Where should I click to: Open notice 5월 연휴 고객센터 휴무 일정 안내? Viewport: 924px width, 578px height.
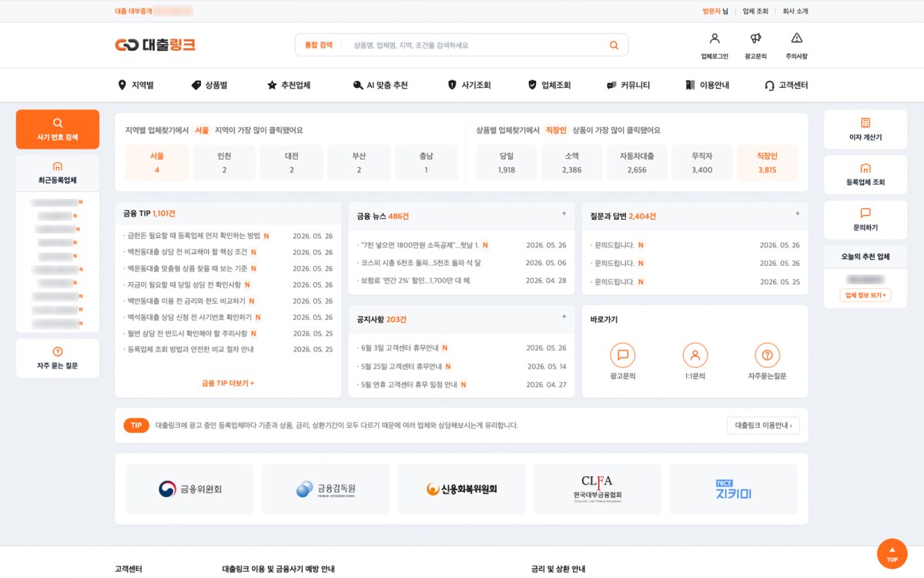point(409,385)
